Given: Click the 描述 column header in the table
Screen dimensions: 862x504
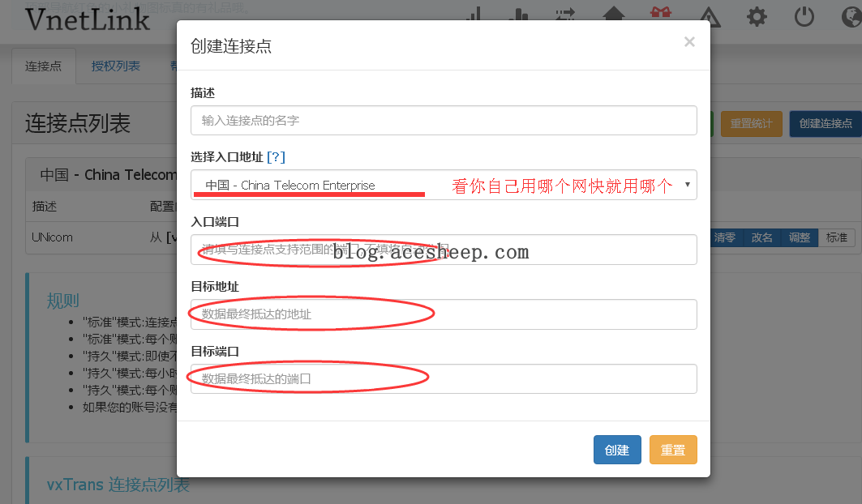Looking at the screenshot, I should [x=45, y=206].
